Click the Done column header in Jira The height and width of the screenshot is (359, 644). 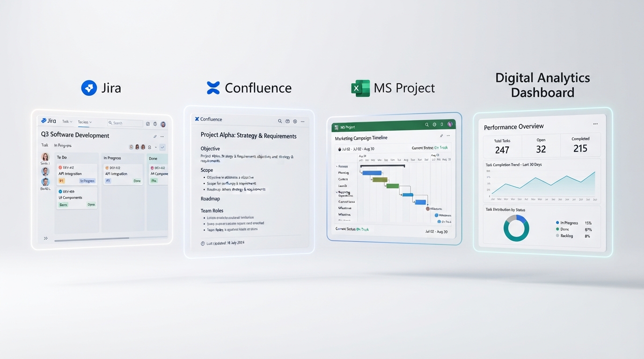click(x=153, y=158)
